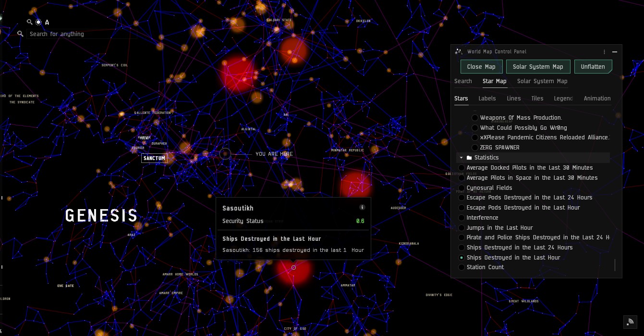
Task: Minimize the World Map Control Panel
Action: click(x=615, y=52)
